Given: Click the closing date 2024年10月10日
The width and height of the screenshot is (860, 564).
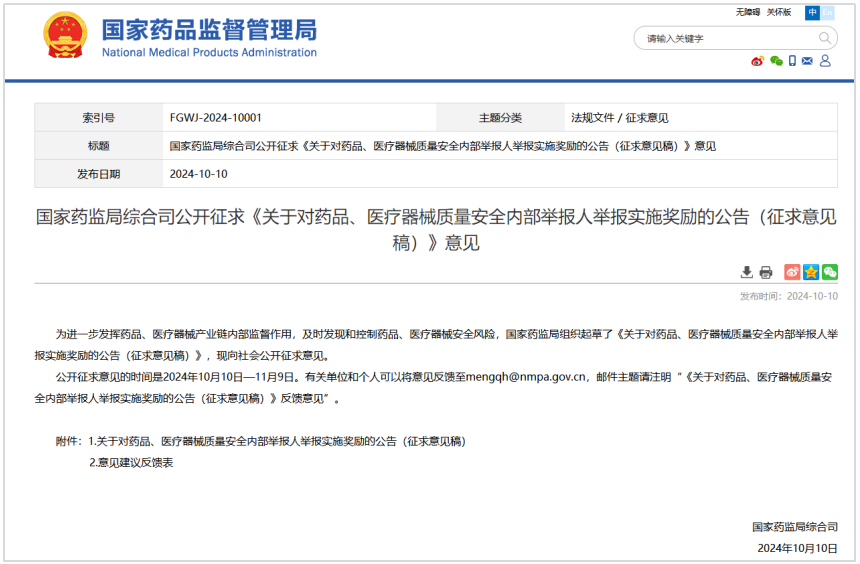Looking at the screenshot, I should click(x=797, y=548).
